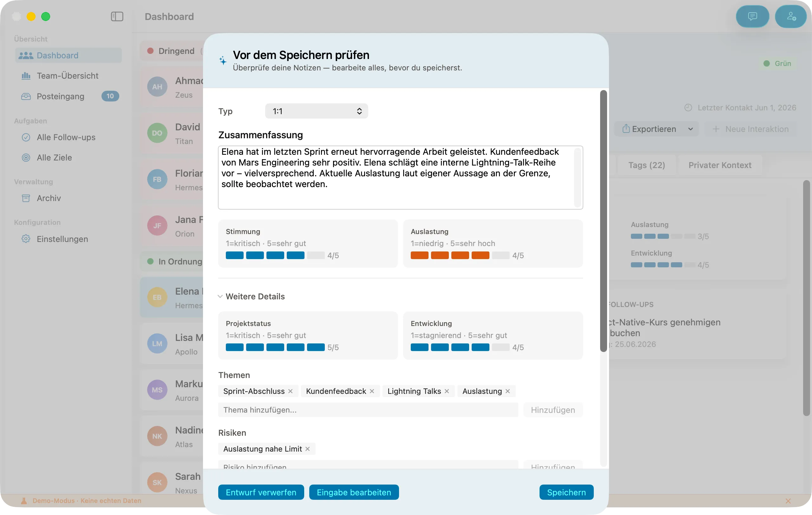
Task: Set Projektstatus rating to first segment
Action: click(234, 348)
